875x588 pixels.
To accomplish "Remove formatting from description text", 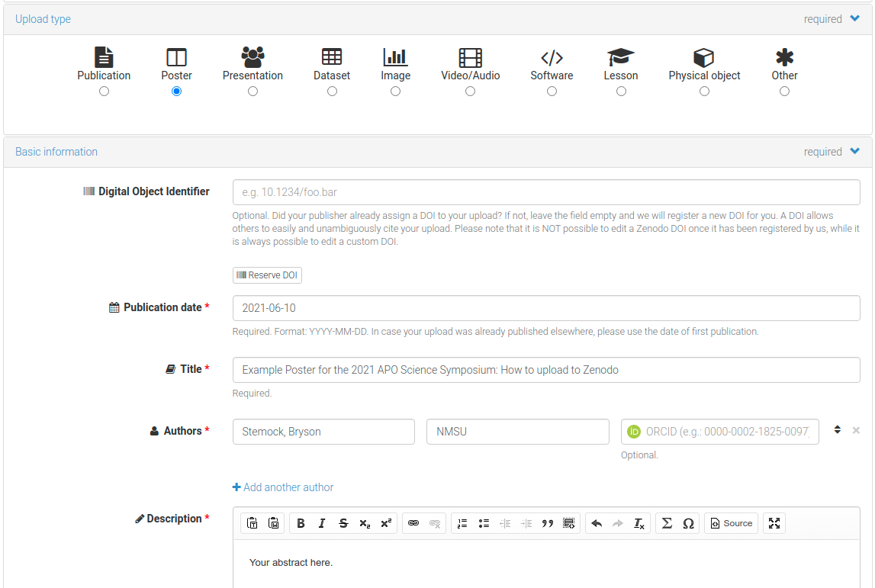I will click(x=639, y=523).
